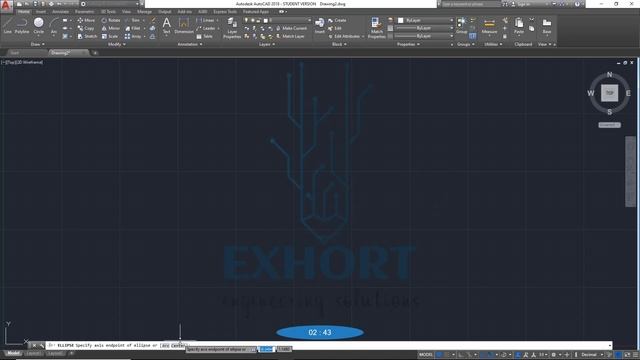Click the Move tool
The height and width of the screenshot is (360, 640).
point(86,20)
